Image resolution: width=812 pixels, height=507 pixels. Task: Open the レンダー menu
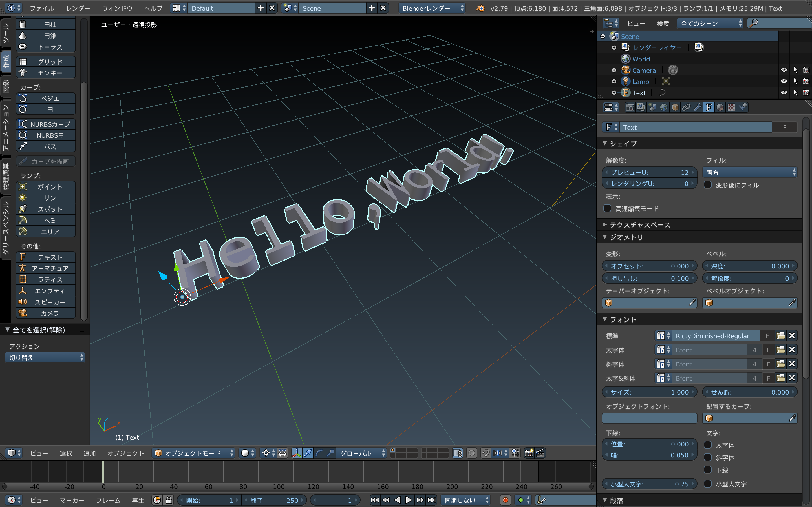(x=78, y=8)
